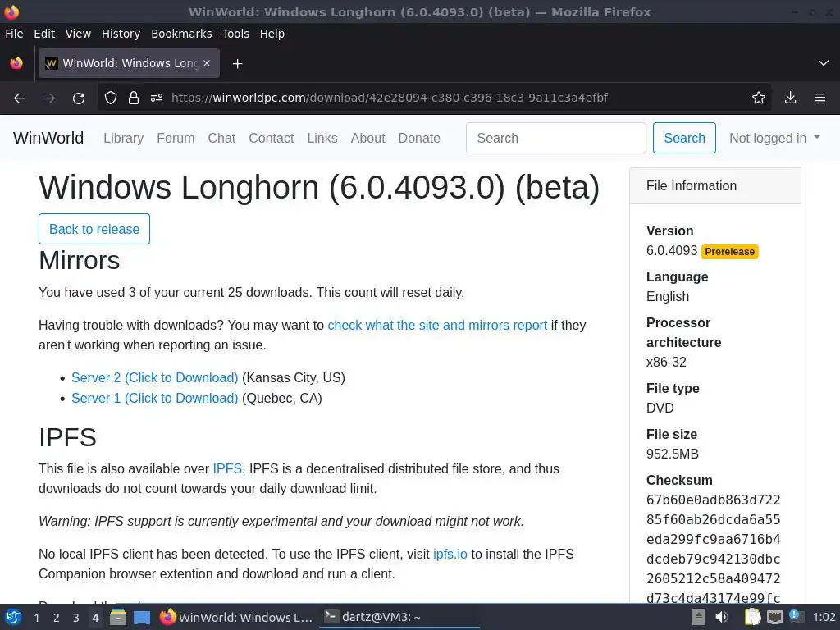Switch to workspace 1

[x=36, y=618]
